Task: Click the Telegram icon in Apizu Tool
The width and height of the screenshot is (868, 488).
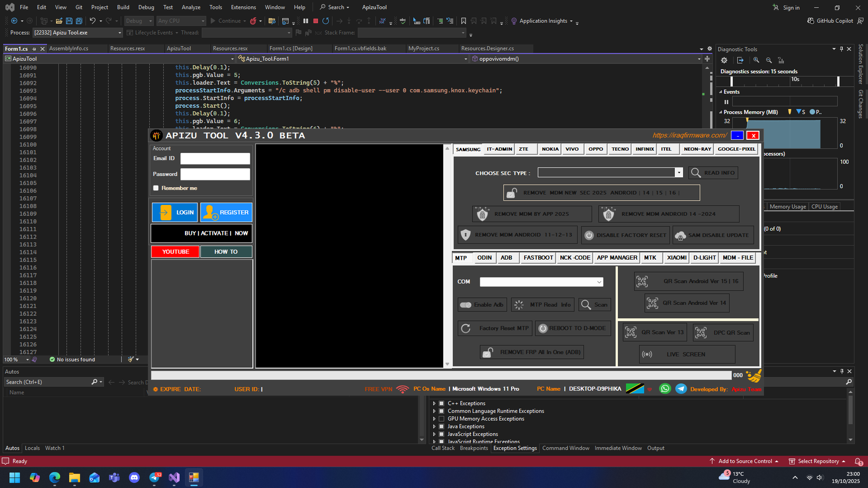Action: (681, 389)
